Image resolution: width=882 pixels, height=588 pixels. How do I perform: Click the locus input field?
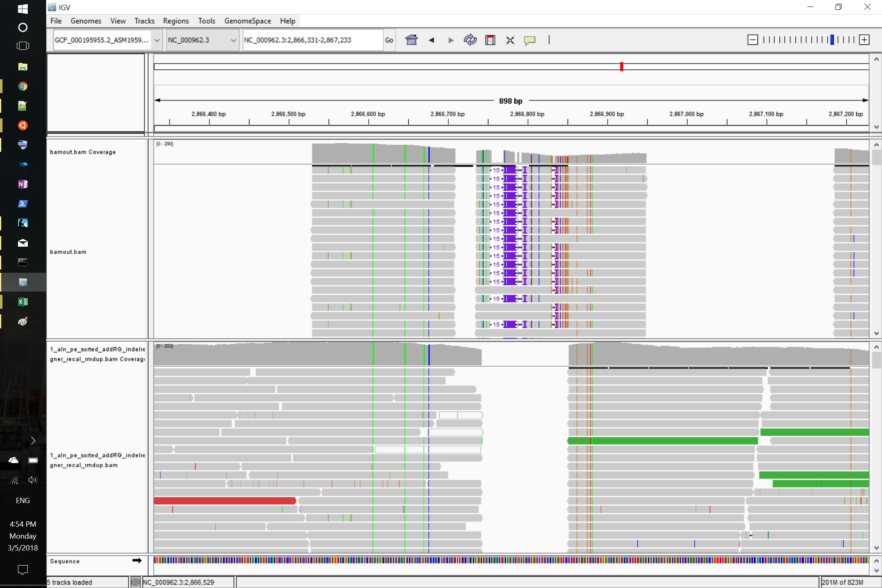point(313,40)
